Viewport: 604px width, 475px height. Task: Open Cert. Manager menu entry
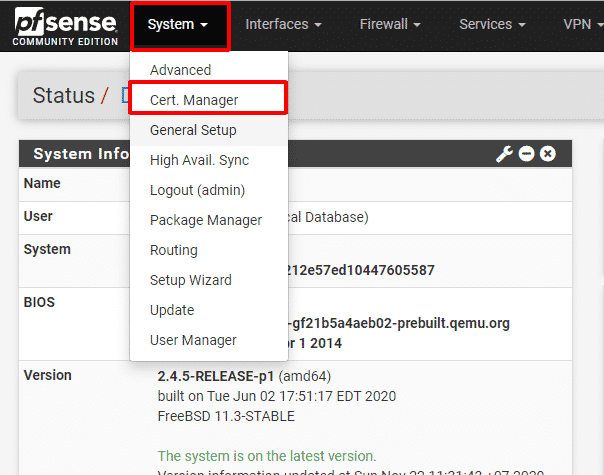coord(194,100)
